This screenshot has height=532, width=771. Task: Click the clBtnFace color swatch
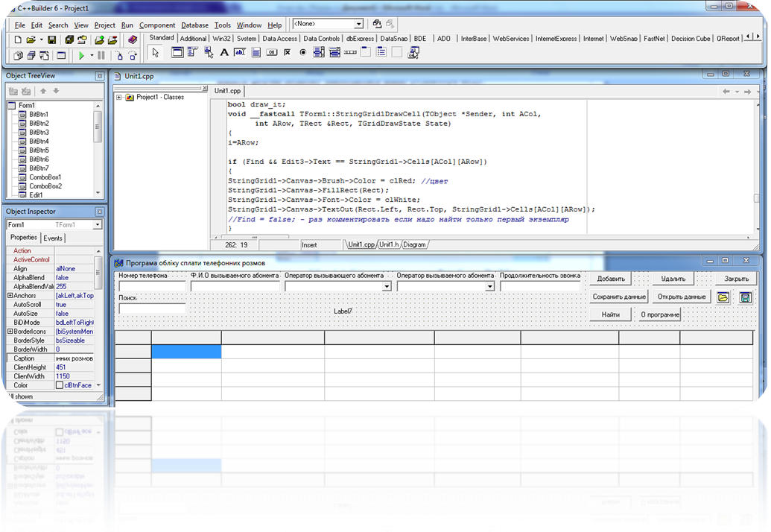60,385
